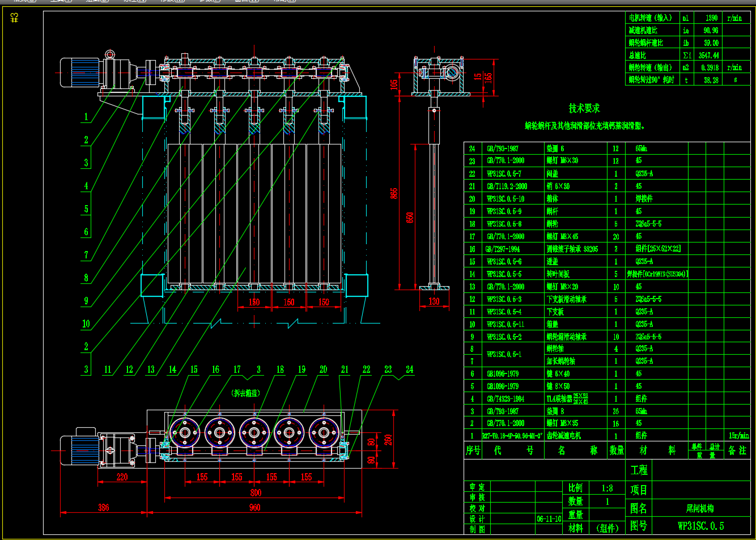Screen dimensions: 756x540
Task: Select the 备注 column header
Action: pyautogui.click(x=737, y=450)
